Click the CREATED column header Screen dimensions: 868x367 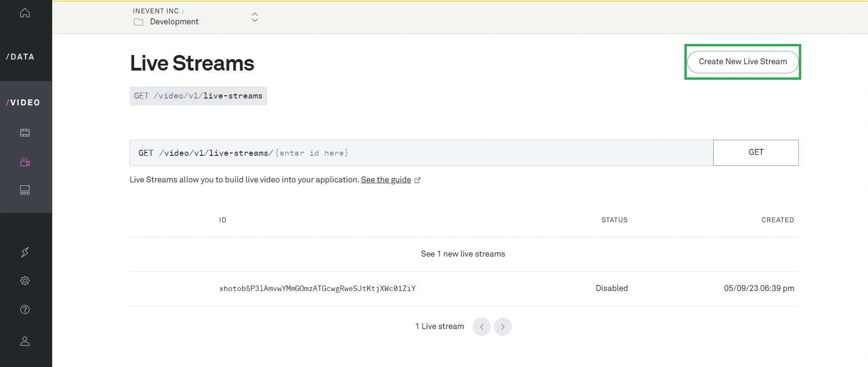(777, 220)
